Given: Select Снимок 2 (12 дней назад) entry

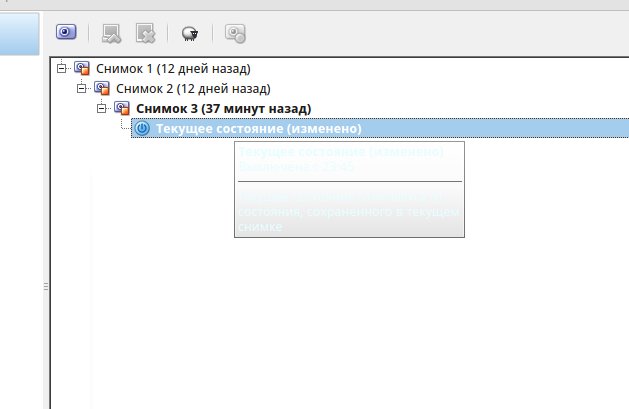Looking at the screenshot, I should click(x=193, y=89).
